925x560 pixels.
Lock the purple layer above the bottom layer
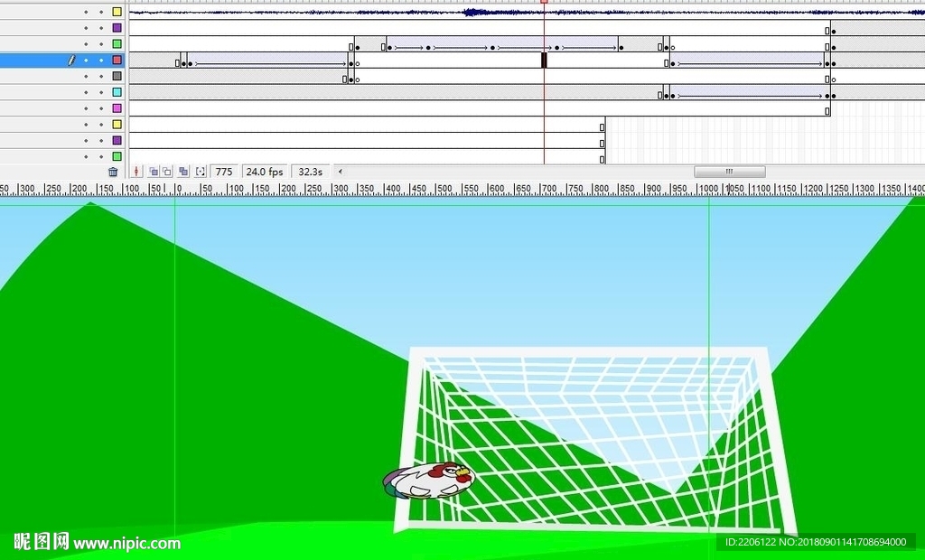click(101, 140)
